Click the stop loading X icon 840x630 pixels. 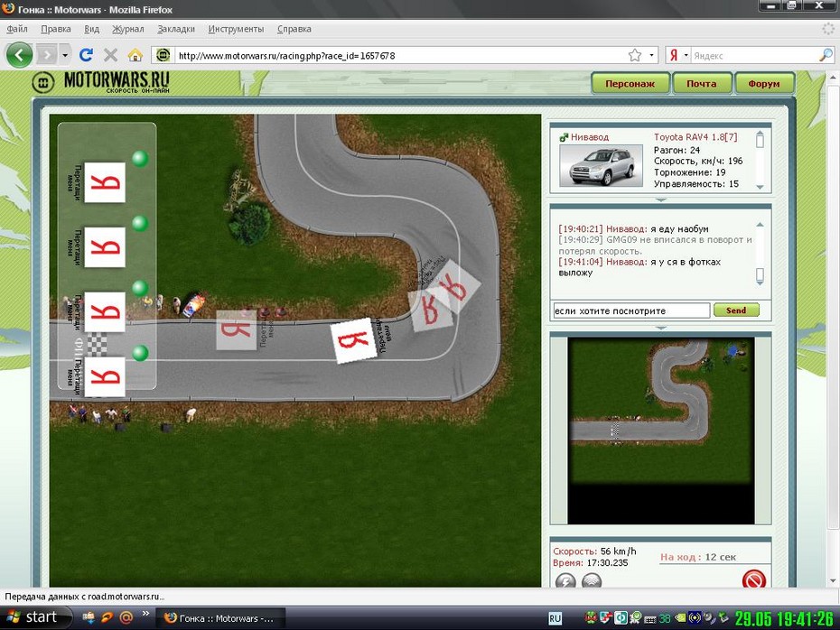[x=110, y=55]
